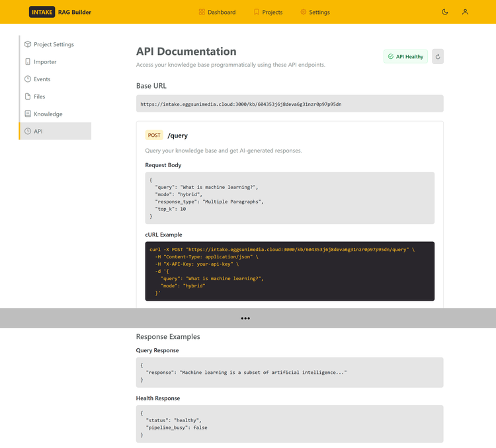Click the Project Settings cube icon

tap(28, 44)
